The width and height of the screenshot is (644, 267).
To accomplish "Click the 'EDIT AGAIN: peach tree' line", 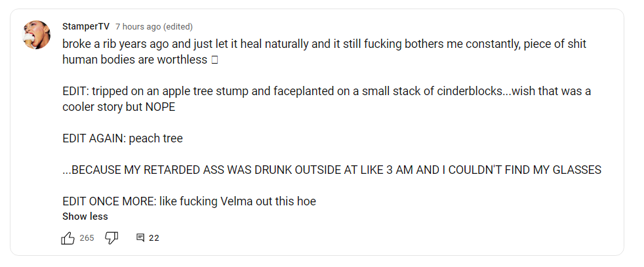I will pyautogui.click(x=123, y=138).
